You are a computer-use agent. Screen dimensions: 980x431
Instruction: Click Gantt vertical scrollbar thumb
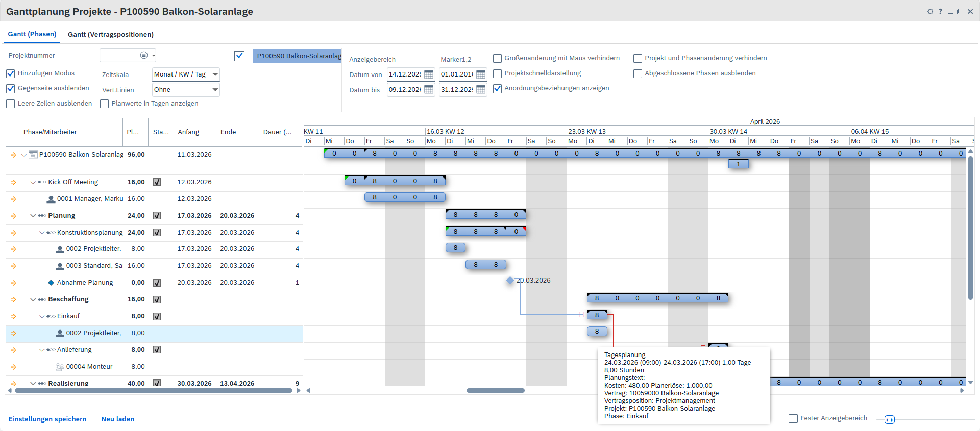tap(970, 227)
